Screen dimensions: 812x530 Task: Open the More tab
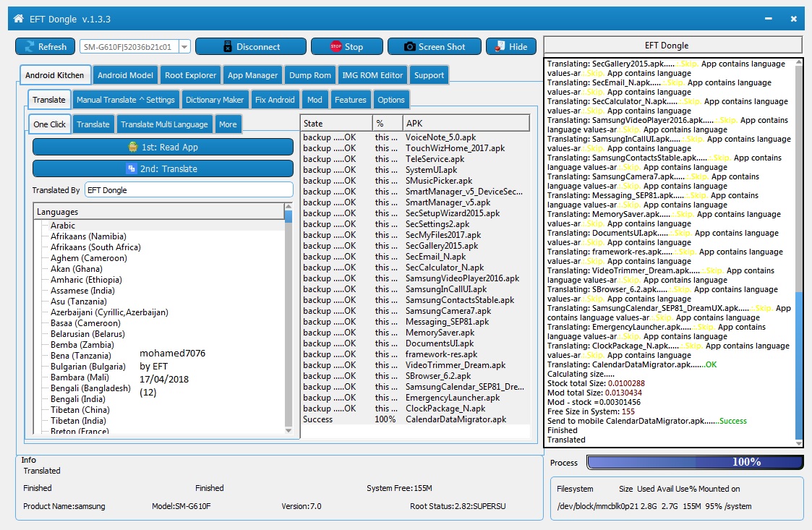(228, 124)
